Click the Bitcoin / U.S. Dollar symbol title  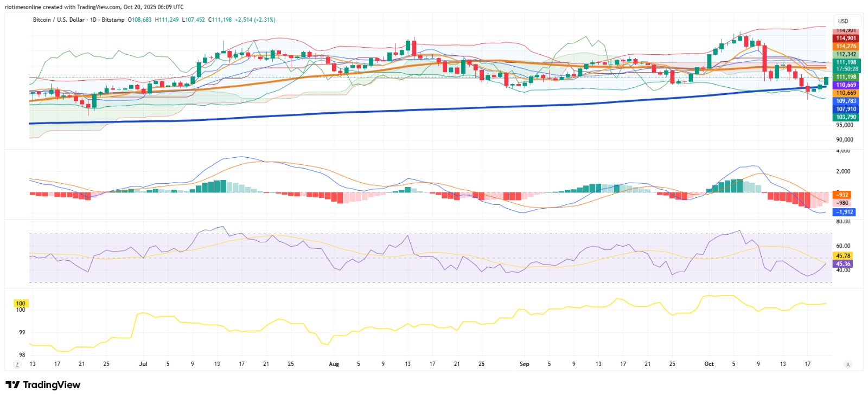(59, 20)
